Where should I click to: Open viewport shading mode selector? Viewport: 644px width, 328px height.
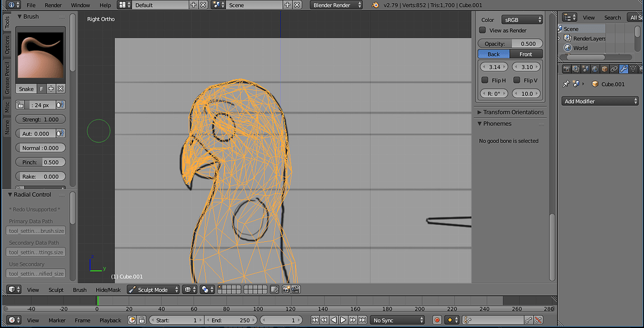(190, 290)
